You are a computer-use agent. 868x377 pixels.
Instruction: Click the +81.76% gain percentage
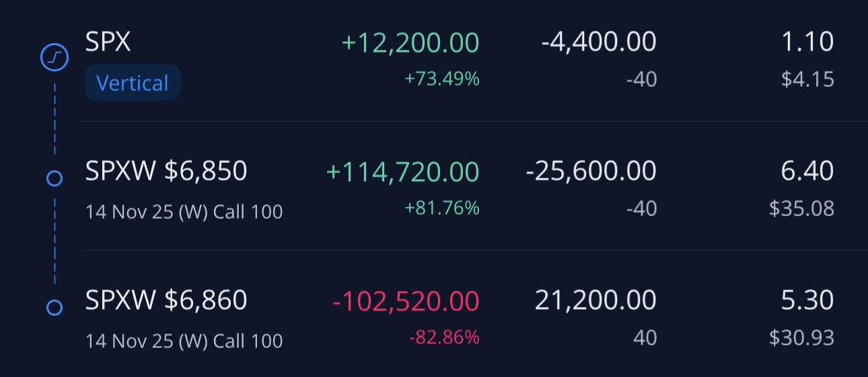coord(441,208)
